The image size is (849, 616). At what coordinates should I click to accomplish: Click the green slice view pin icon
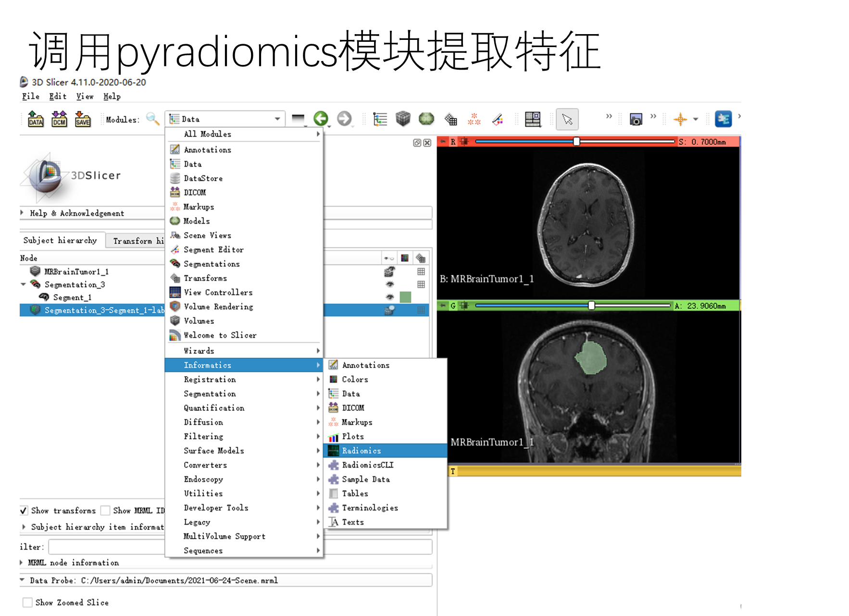(443, 306)
